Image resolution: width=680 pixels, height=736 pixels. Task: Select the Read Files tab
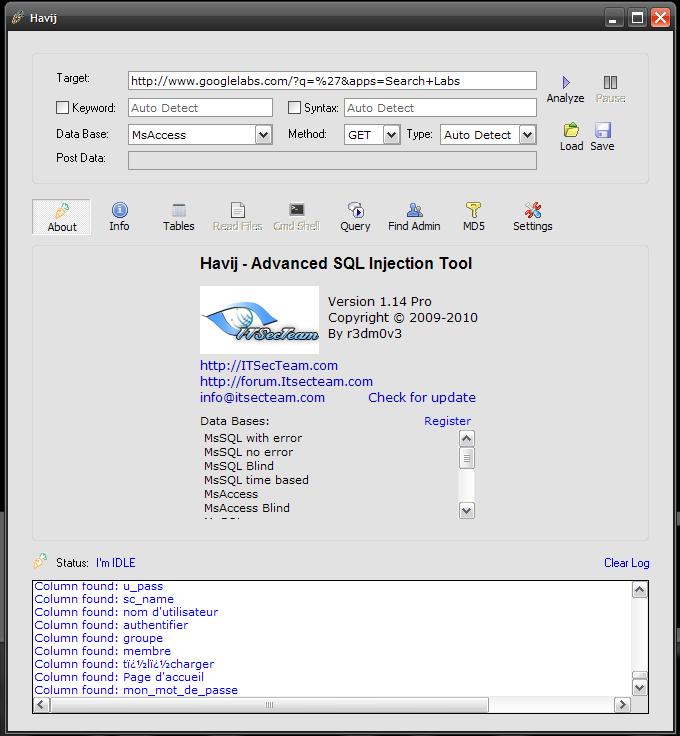[x=237, y=217]
